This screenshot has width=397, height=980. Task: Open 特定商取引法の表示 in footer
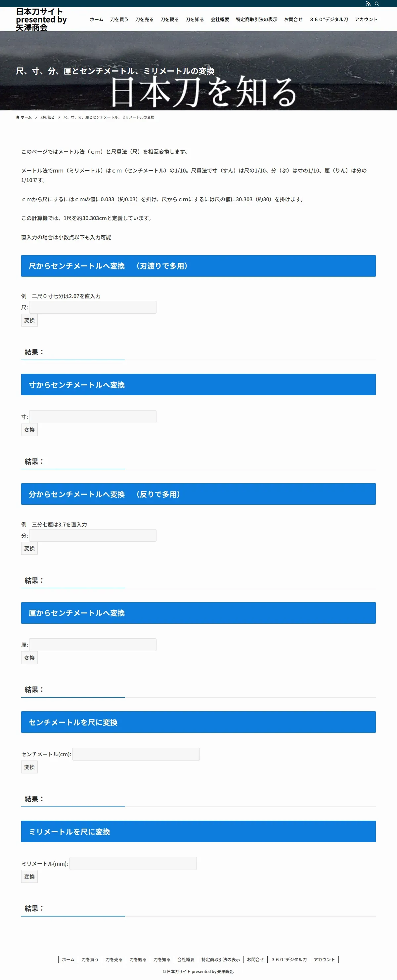coord(221,960)
